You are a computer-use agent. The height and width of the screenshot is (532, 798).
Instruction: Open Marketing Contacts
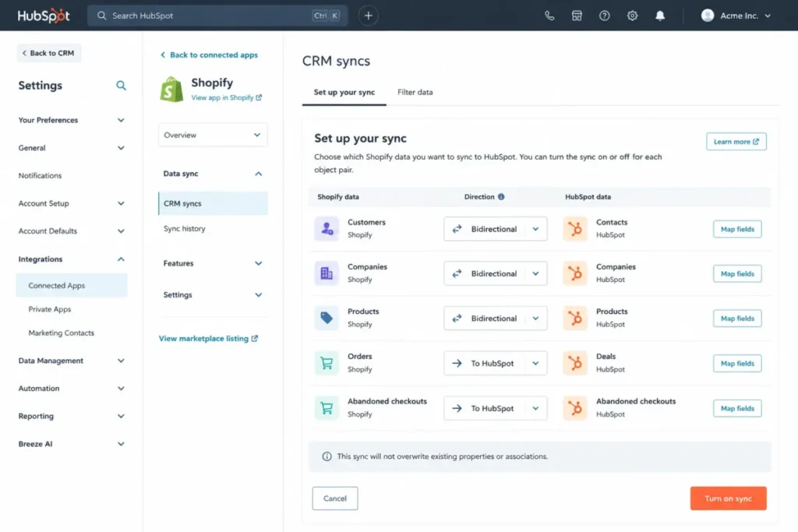pos(61,333)
